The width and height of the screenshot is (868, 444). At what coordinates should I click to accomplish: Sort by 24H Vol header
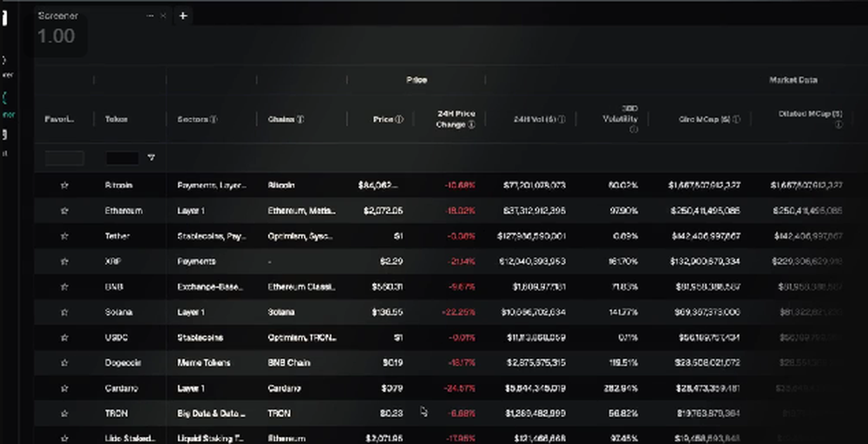click(x=535, y=119)
